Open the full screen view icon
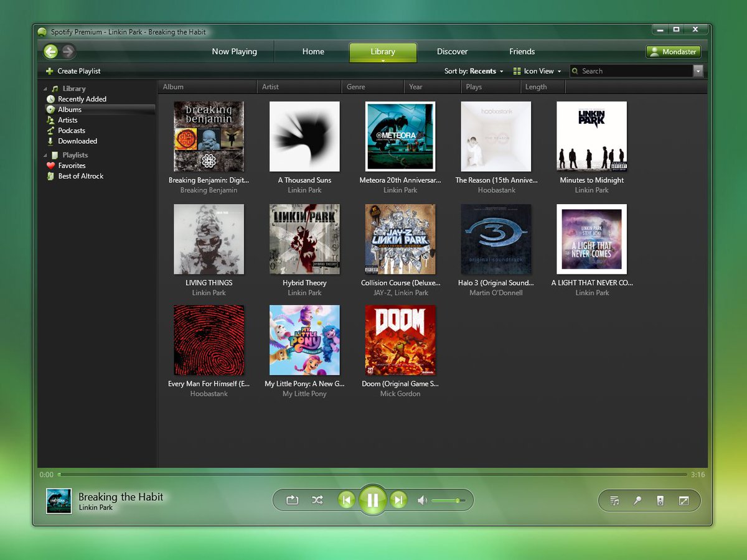The width and height of the screenshot is (747, 560). coord(684,500)
